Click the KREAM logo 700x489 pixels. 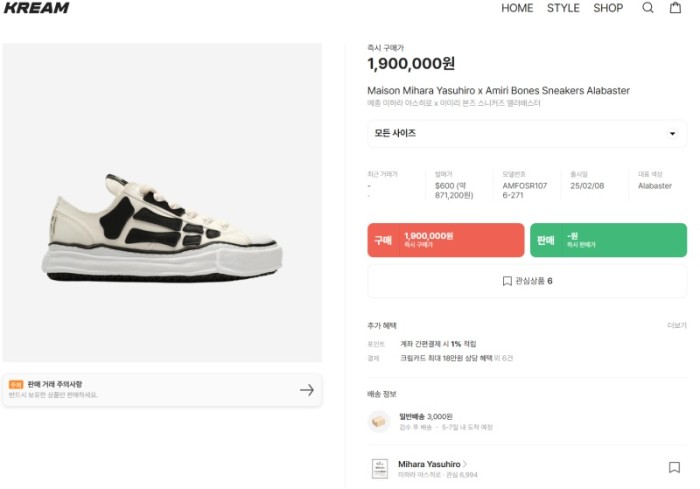36,8
